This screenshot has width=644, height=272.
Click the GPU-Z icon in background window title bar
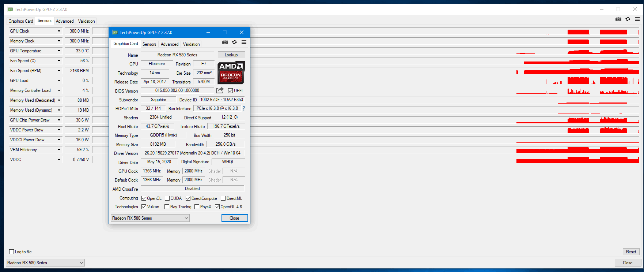click(10, 9)
